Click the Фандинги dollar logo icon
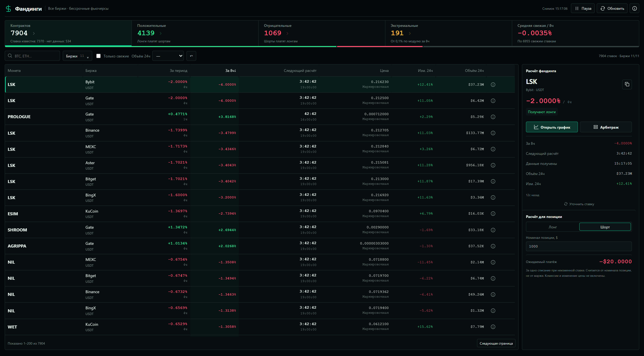 click(x=8, y=9)
